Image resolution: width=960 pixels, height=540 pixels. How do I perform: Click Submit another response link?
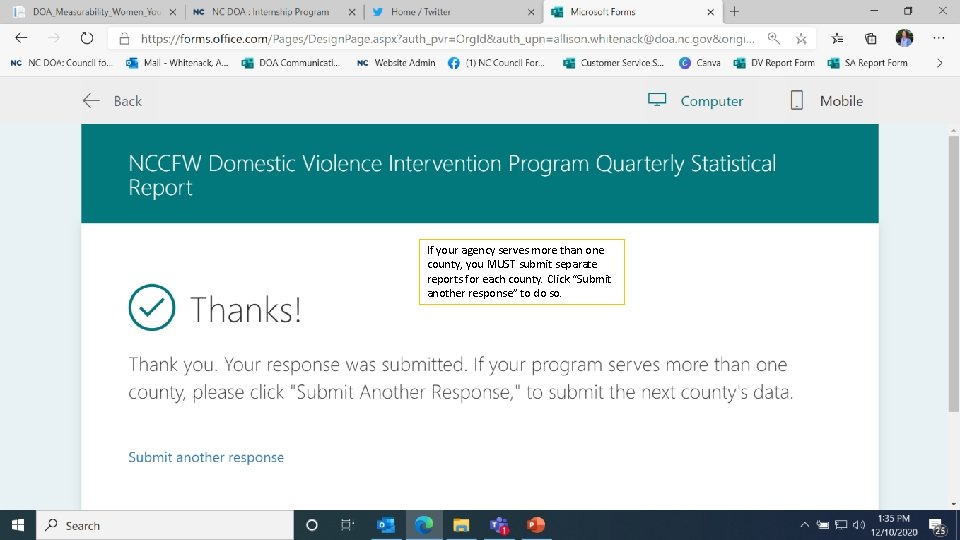coord(206,457)
